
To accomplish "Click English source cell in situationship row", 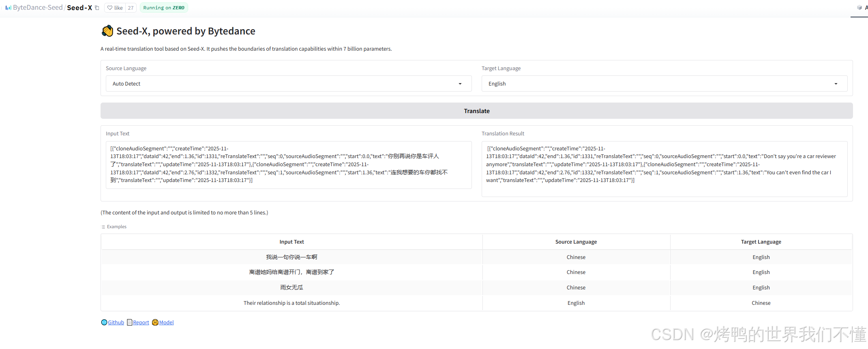I will 576,303.
